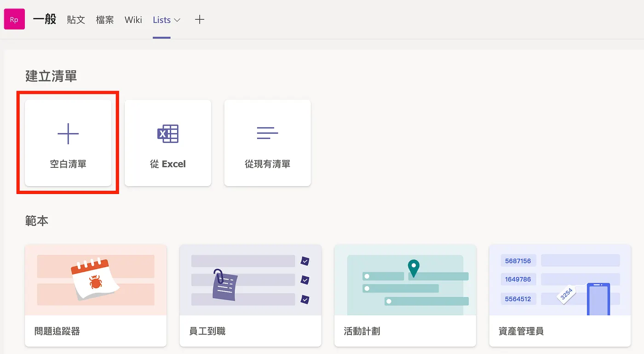Screen dimensions: 644x354
Task: Click the 一般 channel name
Action: tap(45, 19)
